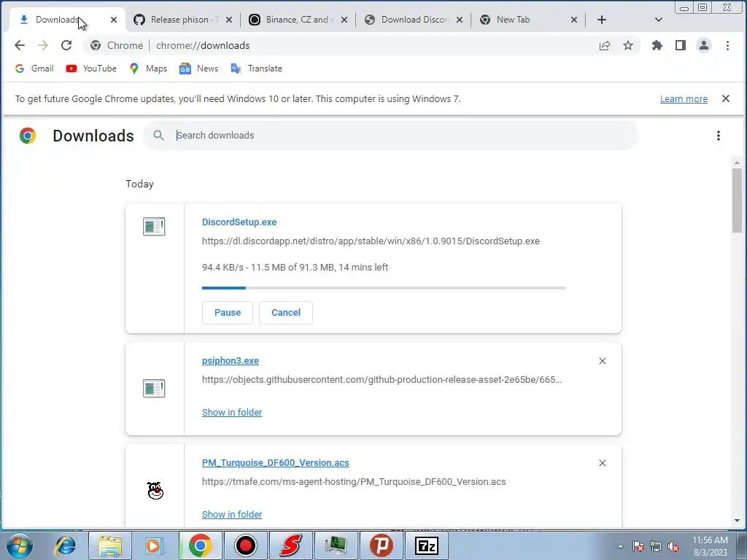The height and width of the screenshot is (560, 747).
Task: Click the Search downloads field
Action: pyautogui.click(x=391, y=135)
